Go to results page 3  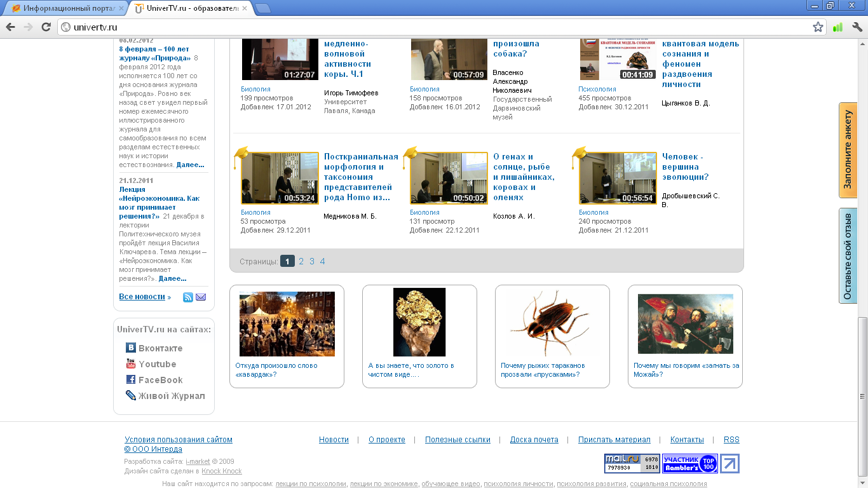(x=312, y=261)
